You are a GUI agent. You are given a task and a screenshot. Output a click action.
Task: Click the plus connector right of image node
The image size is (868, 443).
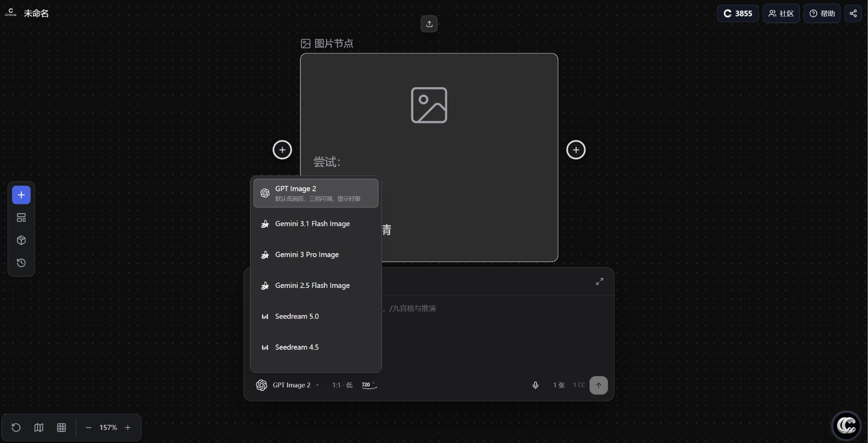pyautogui.click(x=576, y=150)
